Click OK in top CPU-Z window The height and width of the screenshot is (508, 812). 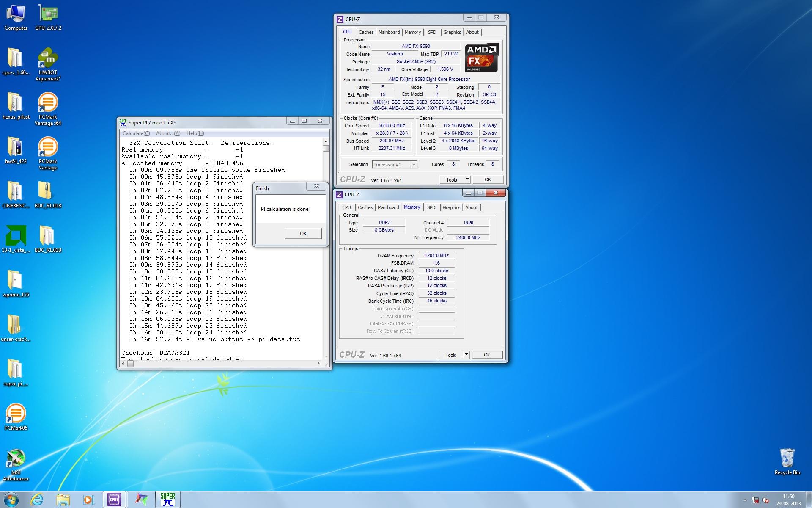point(488,179)
